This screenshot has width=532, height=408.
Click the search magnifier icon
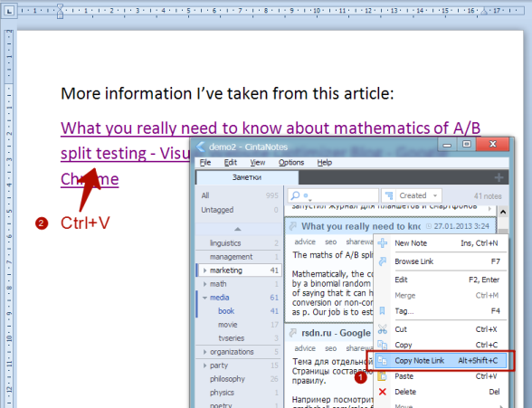(x=296, y=195)
